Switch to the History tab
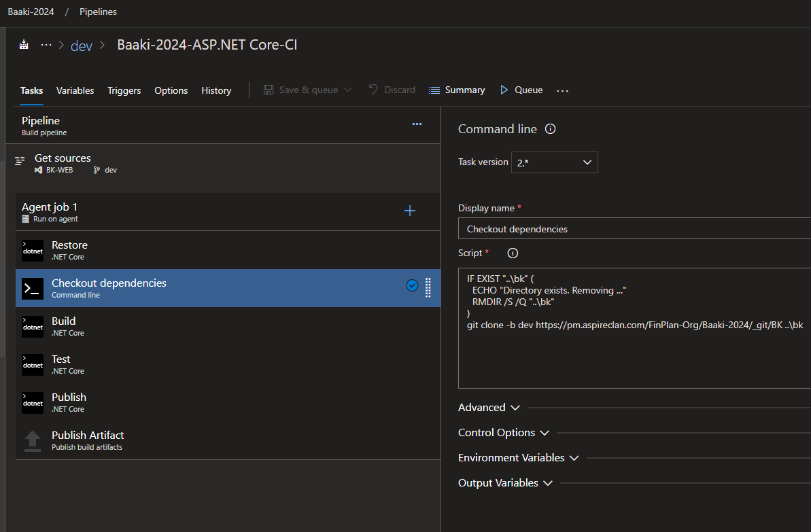 [x=216, y=90]
